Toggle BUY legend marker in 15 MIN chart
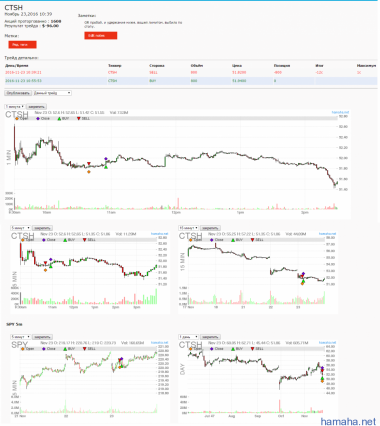 pos(237,240)
